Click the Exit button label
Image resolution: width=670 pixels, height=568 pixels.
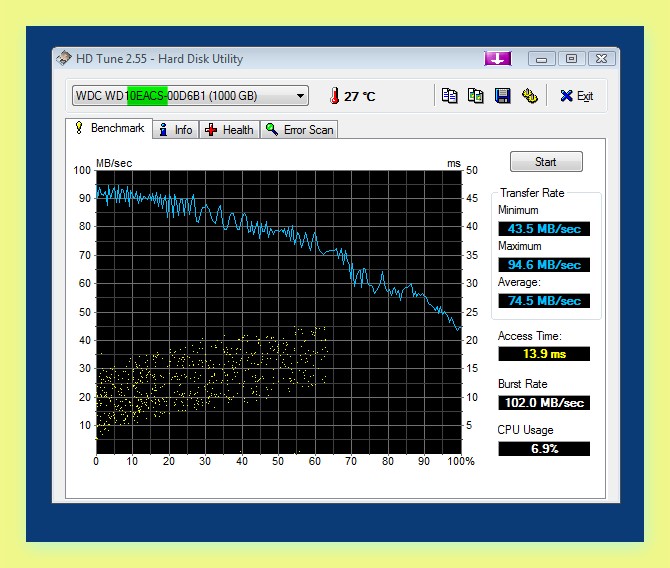tap(585, 96)
